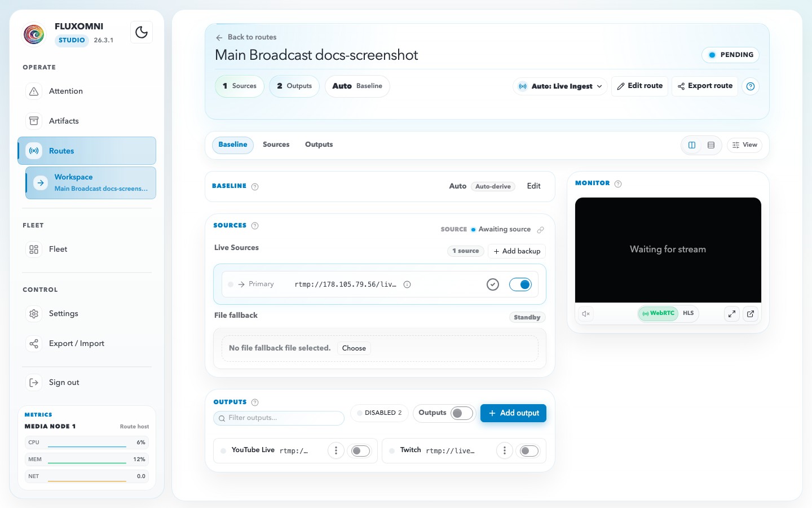The width and height of the screenshot is (812, 508).
Task: Open Fleet in the sidebar
Action: [87, 249]
